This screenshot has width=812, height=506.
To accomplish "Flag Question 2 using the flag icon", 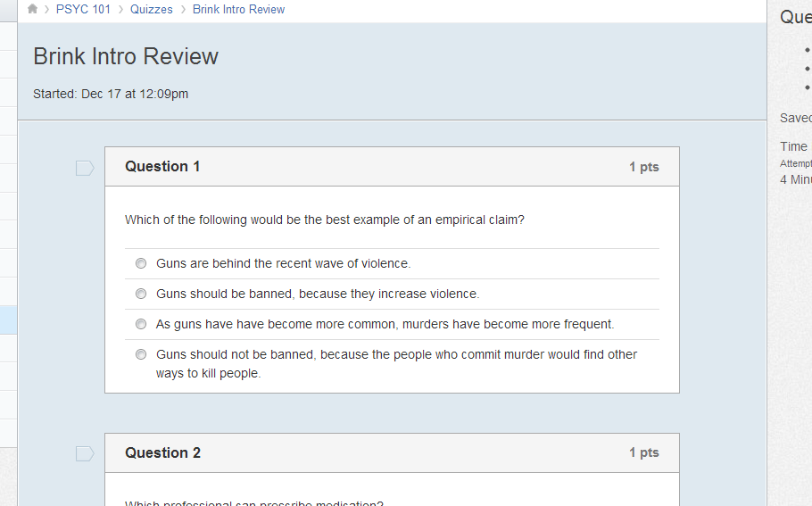I will tap(85, 454).
